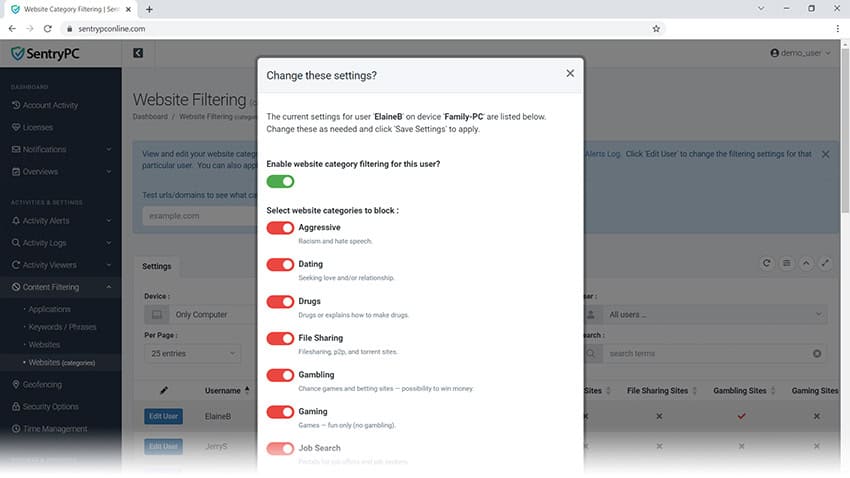Viewport: 850px width, 478px height.
Task: Clear the search terms field icon
Action: pyautogui.click(x=817, y=353)
